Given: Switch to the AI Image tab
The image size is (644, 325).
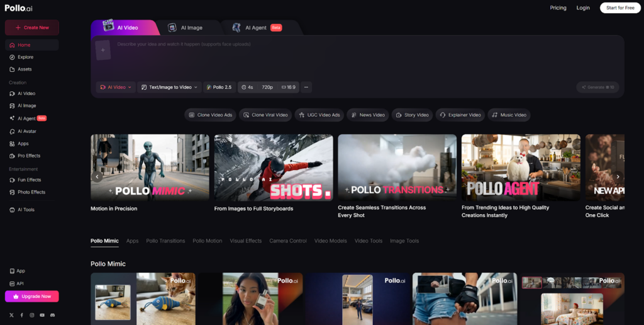Looking at the screenshot, I should click(186, 28).
